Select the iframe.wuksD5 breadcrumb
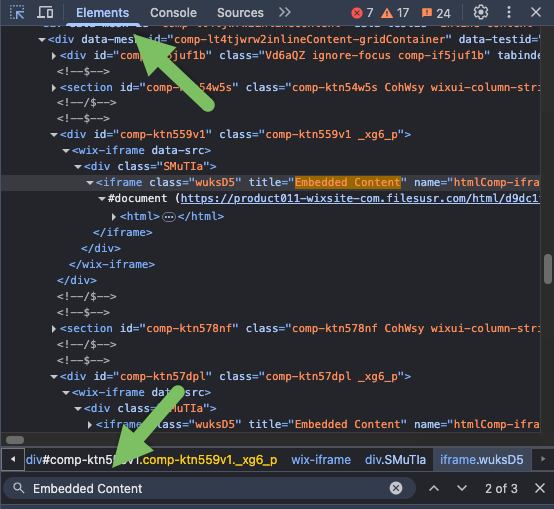 (482, 460)
